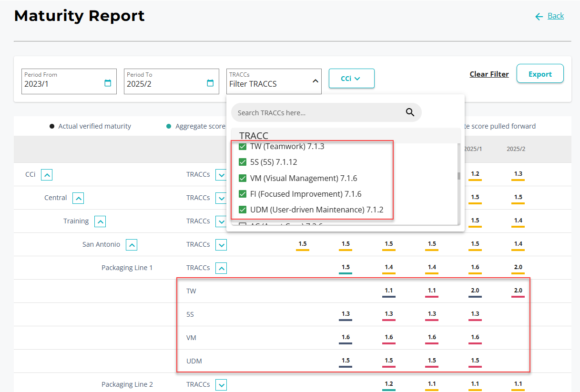Click the Search TRACCs here field
580x392 pixels.
(326, 112)
